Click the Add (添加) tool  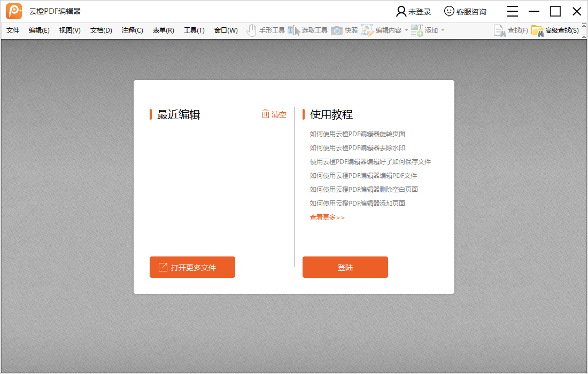tap(424, 30)
